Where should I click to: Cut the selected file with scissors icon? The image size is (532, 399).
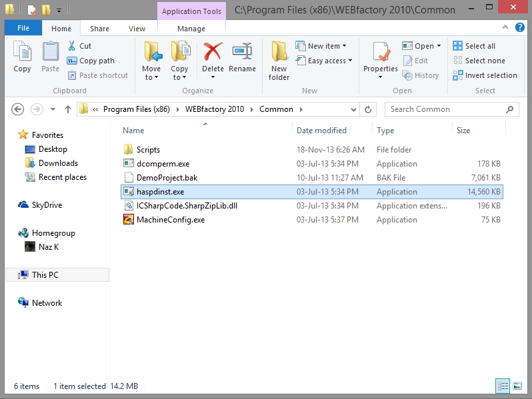point(80,46)
